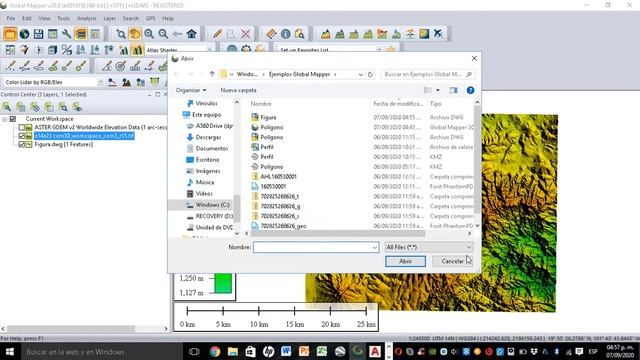This screenshot has height=360, width=640.
Task: Open Microsoft Word from the taskbar
Action: [286, 351]
